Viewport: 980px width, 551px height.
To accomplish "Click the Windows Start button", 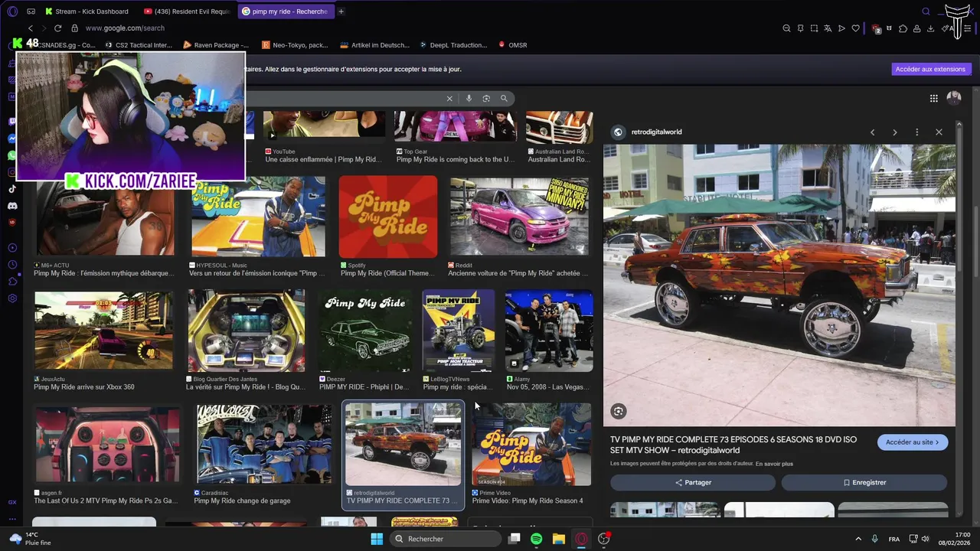I will [x=377, y=539].
